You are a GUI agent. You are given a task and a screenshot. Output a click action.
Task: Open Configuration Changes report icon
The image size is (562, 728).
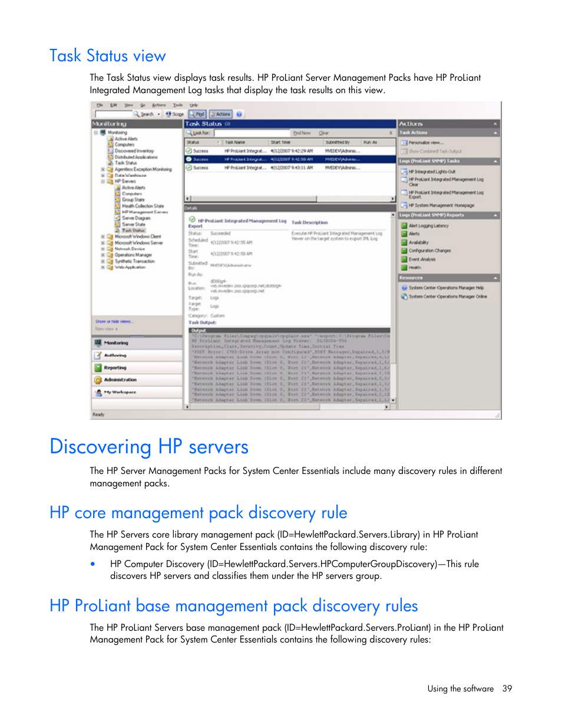coord(405,251)
